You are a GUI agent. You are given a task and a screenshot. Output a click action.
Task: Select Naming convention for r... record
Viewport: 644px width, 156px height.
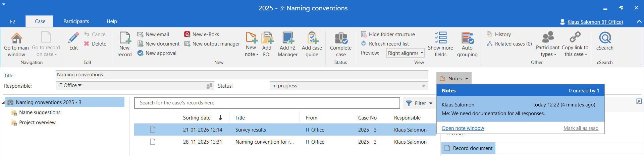pos(285,142)
